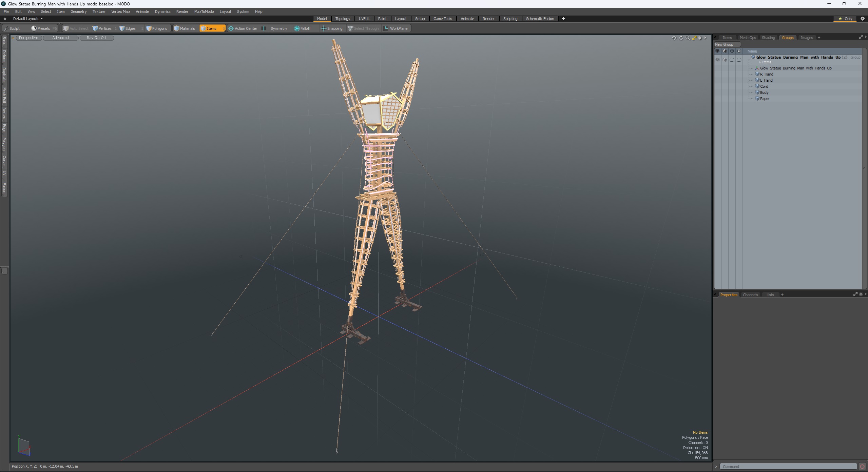The width and height of the screenshot is (868, 472).
Task: Select the R_Hand mesh item
Action: 767,74
